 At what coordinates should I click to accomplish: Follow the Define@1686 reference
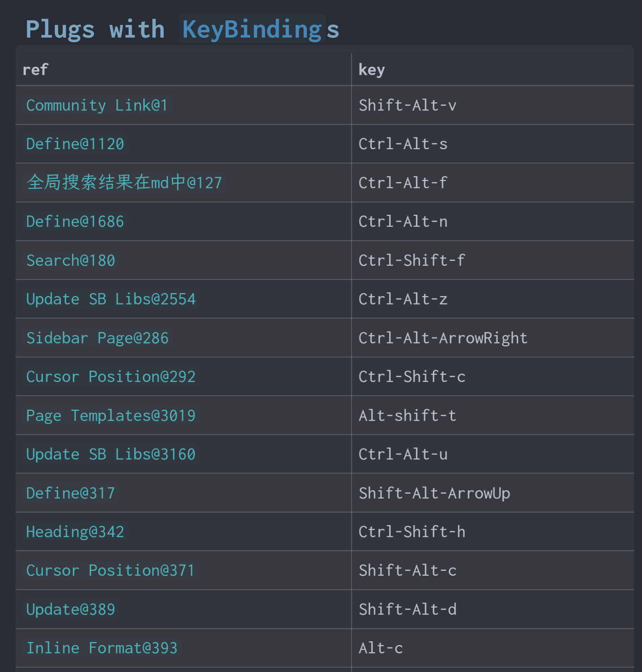[x=75, y=222]
